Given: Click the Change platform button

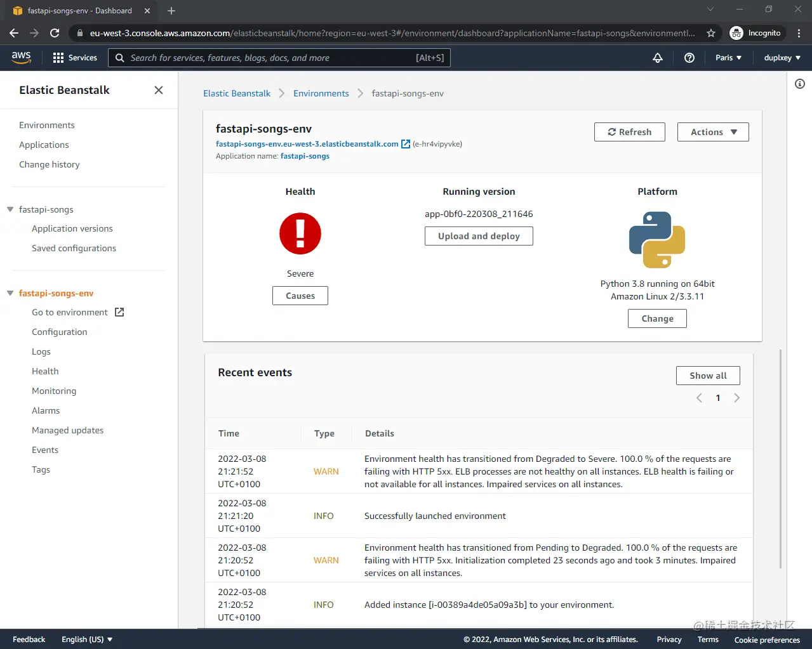Looking at the screenshot, I should click(657, 318).
